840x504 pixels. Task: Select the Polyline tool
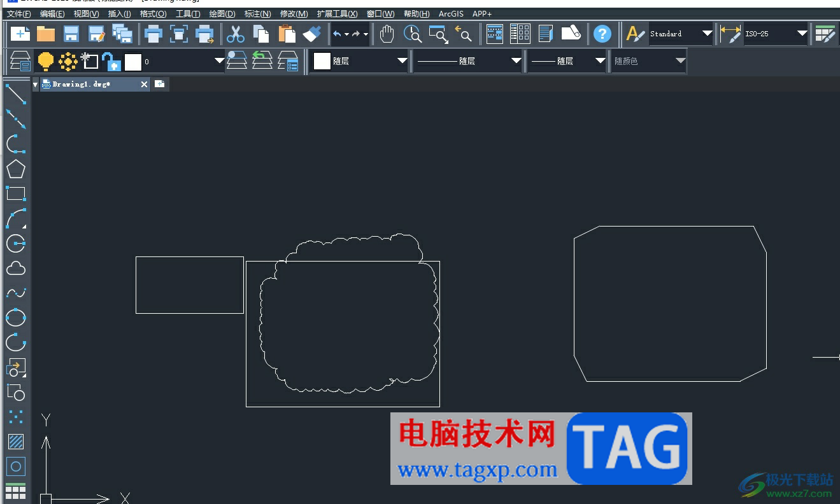coord(16,144)
